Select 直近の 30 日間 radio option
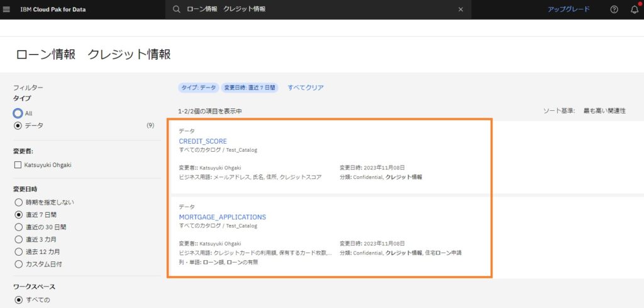This screenshot has height=308, width=644. [x=18, y=227]
